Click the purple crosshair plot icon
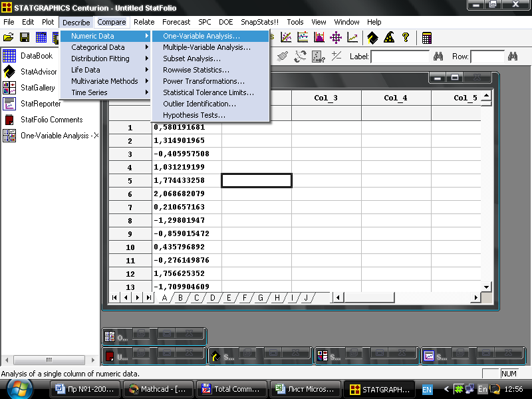532x399 pixels. (x=336, y=37)
